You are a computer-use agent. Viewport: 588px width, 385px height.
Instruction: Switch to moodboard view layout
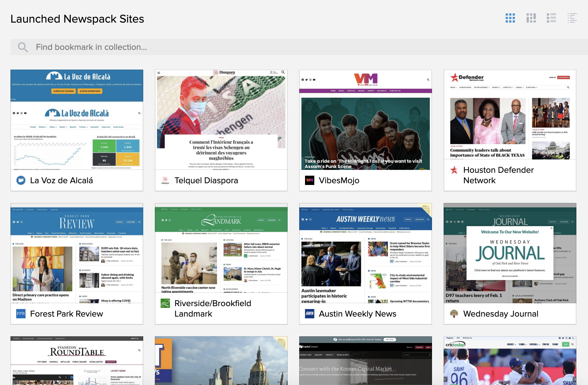pos(531,18)
